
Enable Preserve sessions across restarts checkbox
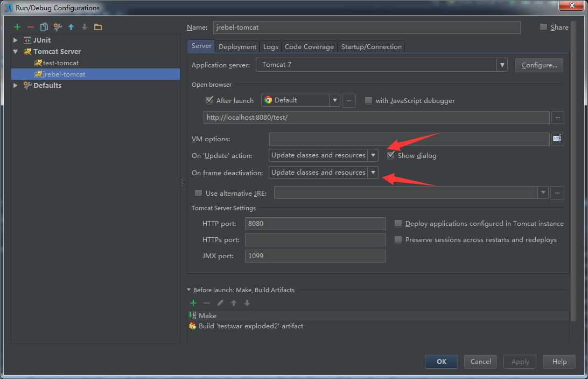tap(398, 239)
